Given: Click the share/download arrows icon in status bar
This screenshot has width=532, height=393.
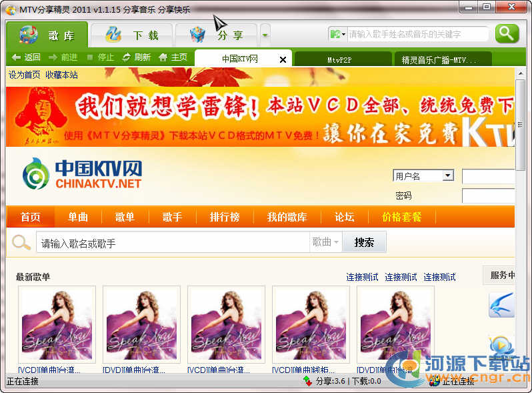Looking at the screenshot, I should click(x=307, y=381).
